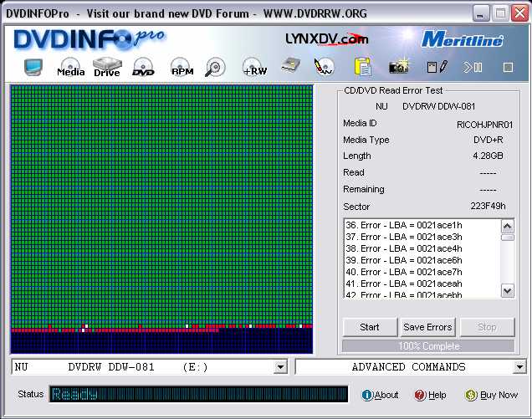This screenshot has width=532, height=419.
Task: Click the computer monitor icon in toolbar
Action: click(x=33, y=67)
